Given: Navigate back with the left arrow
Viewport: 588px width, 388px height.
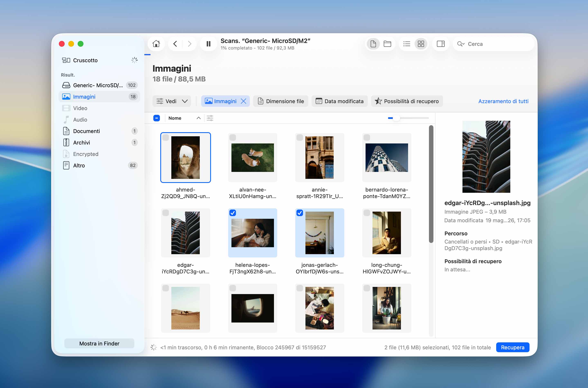Looking at the screenshot, I should click(175, 44).
